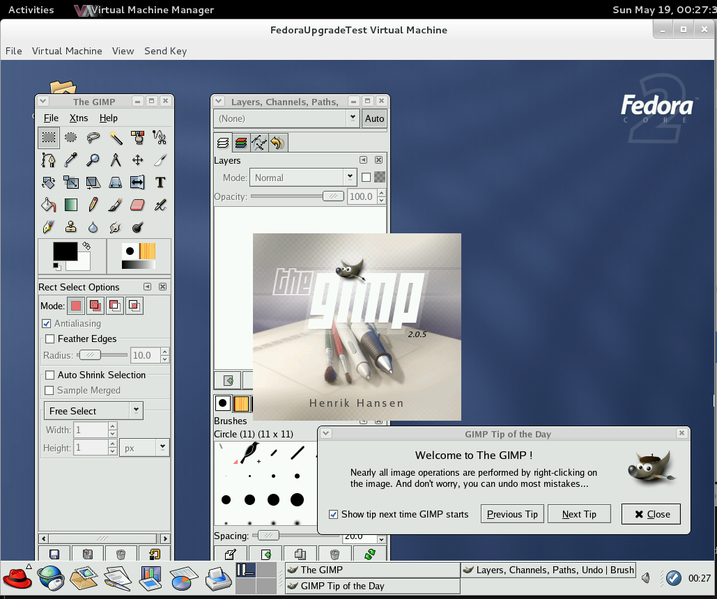Uncheck Show tip next time GIMP starts
Image resolution: width=717 pixels, height=599 pixels.
click(333, 514)
